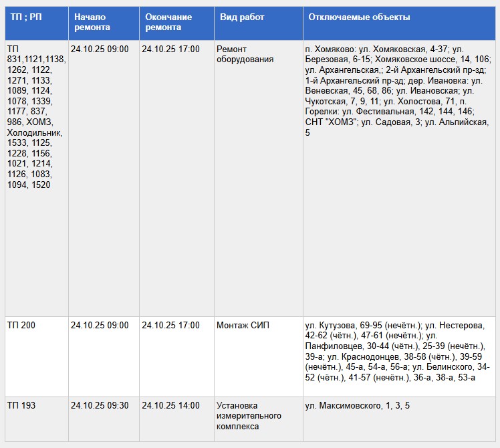Click the "Ремонт оборудования" work type cell
The height and width of the screenshot is (448, 500).
pyautogui.click(x=245, y=54)
